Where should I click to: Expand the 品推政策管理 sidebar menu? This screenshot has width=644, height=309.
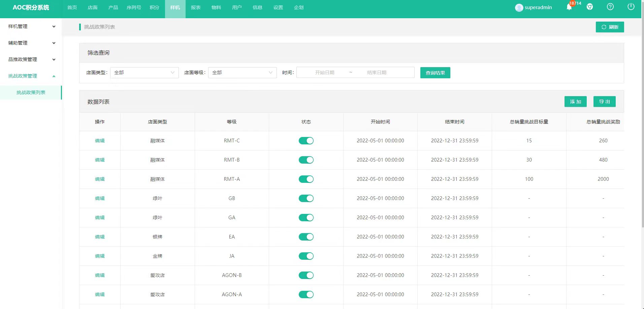click(31, 59)
